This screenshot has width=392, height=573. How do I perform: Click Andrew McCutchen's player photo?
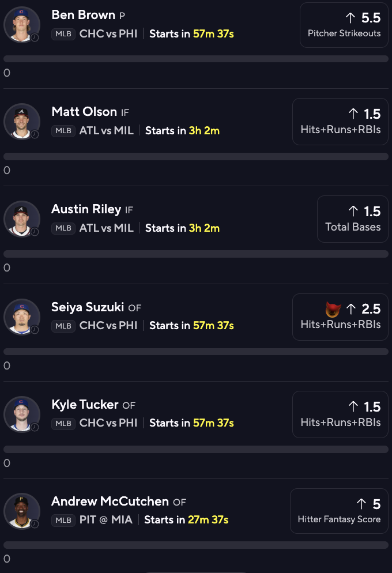22,511
